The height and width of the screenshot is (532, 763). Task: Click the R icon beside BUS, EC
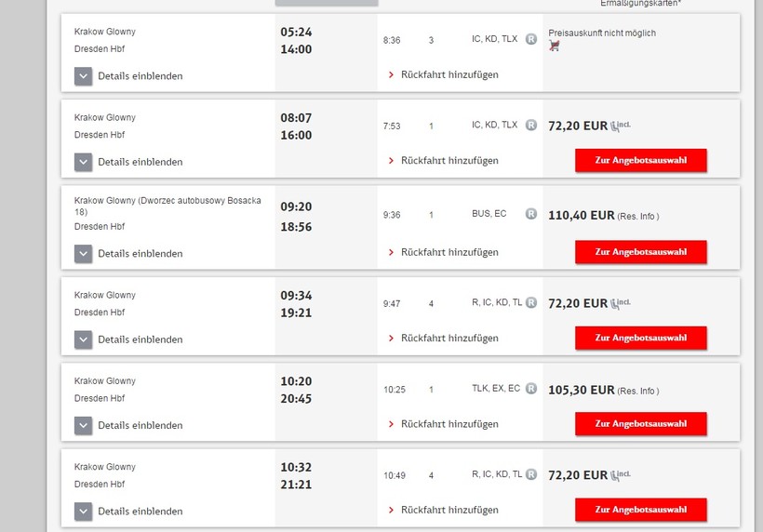point(531,214)
